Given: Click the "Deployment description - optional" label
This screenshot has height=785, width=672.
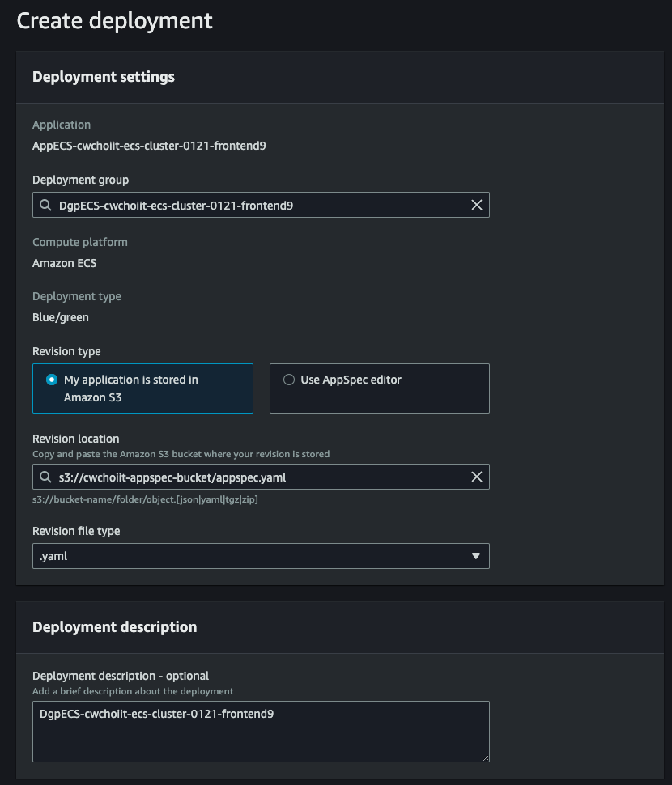Looking at the screenshot, I should 121,676.
